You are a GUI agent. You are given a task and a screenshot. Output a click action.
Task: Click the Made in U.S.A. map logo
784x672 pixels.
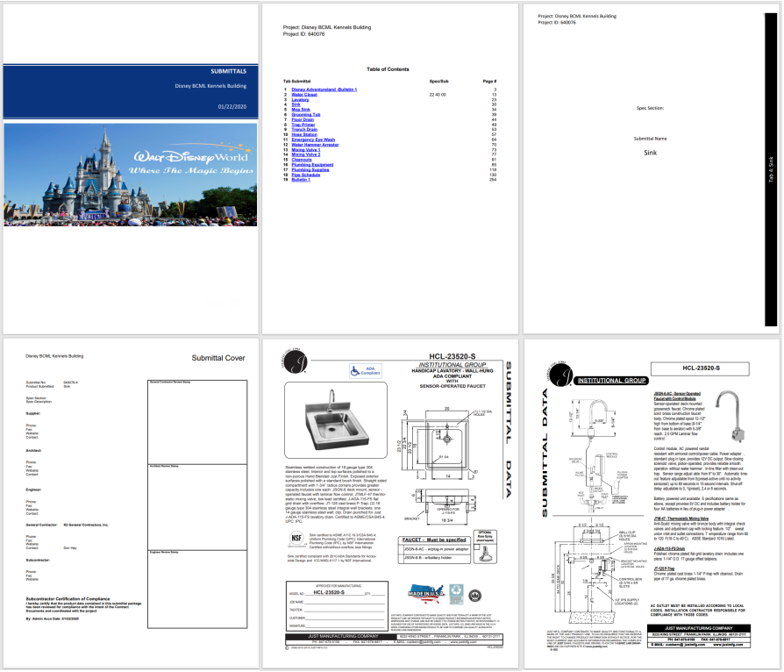pyautogui.click(x=427, y=592)
